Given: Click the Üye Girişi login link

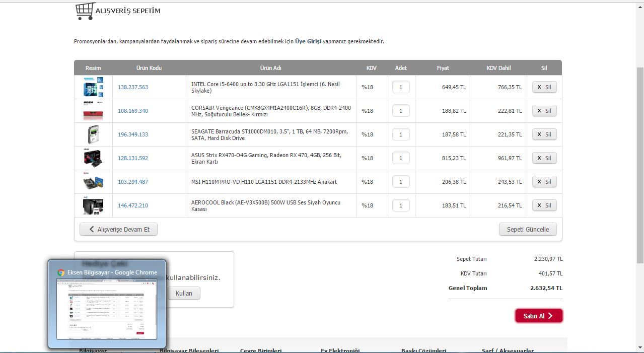Looking at the screenshot, I should 308,41.
